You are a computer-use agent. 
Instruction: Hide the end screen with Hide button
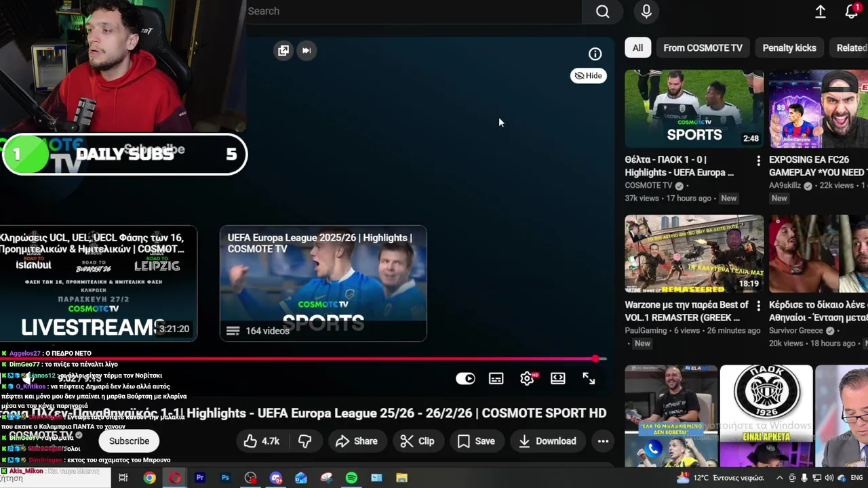click(588, 76)
